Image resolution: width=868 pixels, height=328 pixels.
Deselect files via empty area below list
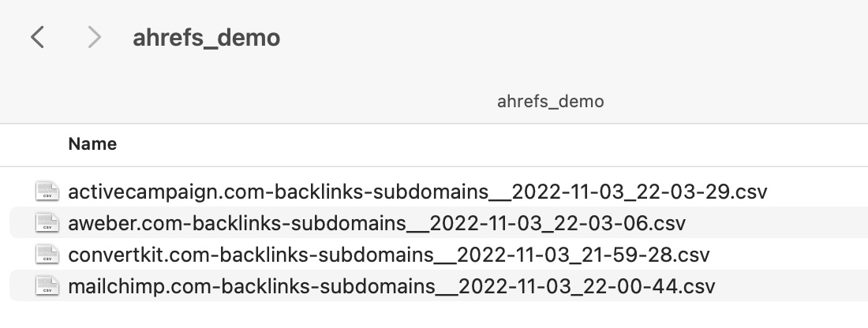[434, 315]
